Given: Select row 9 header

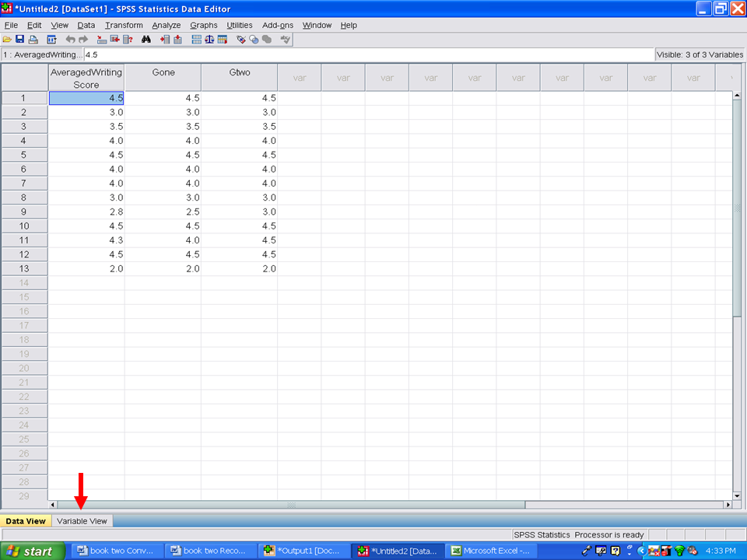Looking at the screenshot, I should coord(23,212).
